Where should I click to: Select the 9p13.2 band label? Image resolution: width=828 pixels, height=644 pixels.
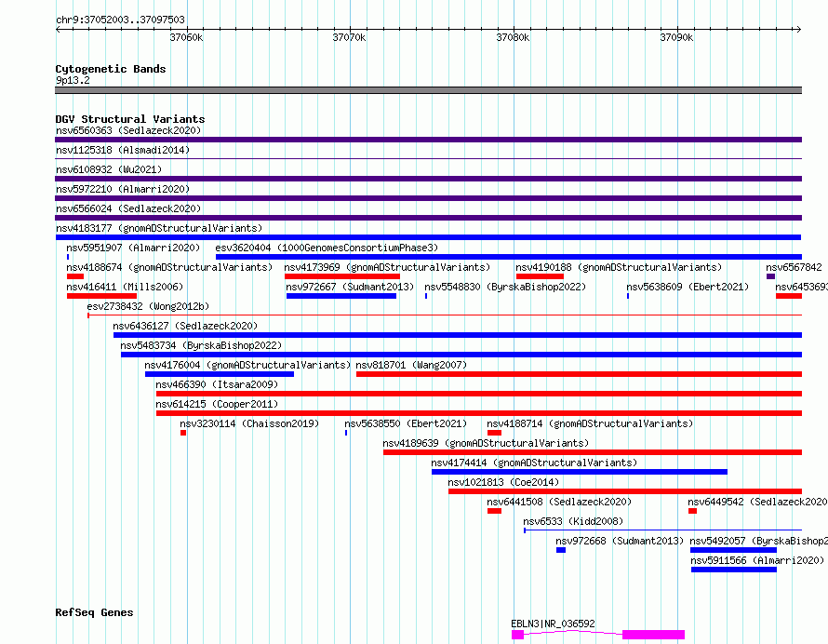73,80
